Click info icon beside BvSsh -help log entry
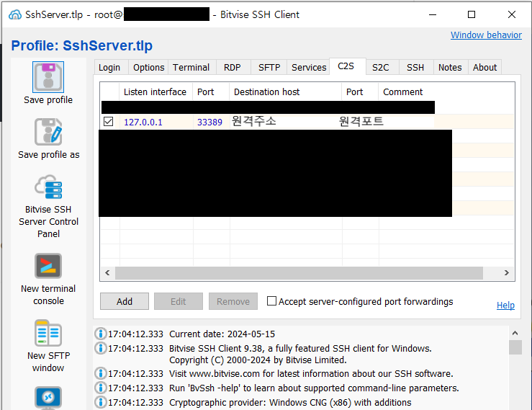The width and height of the screenshot is (532, 410). (101, 388)
